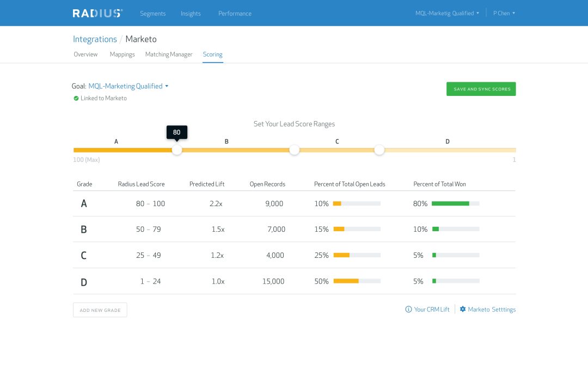The width and height of the screenshot is (588, 368).
Task: Open the P Chen user menu
Action: [x=504, y=13]
